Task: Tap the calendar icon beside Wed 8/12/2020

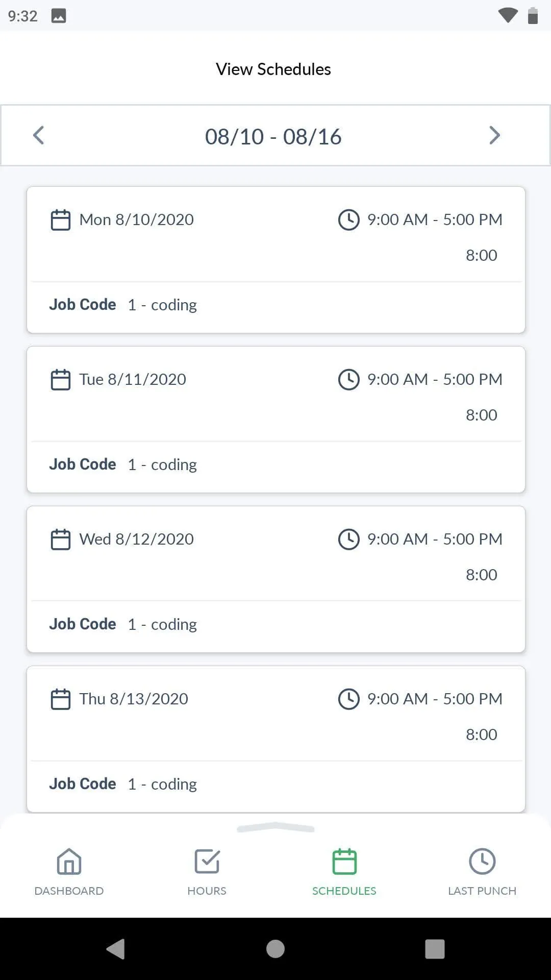Action: [x=61, y=540]
